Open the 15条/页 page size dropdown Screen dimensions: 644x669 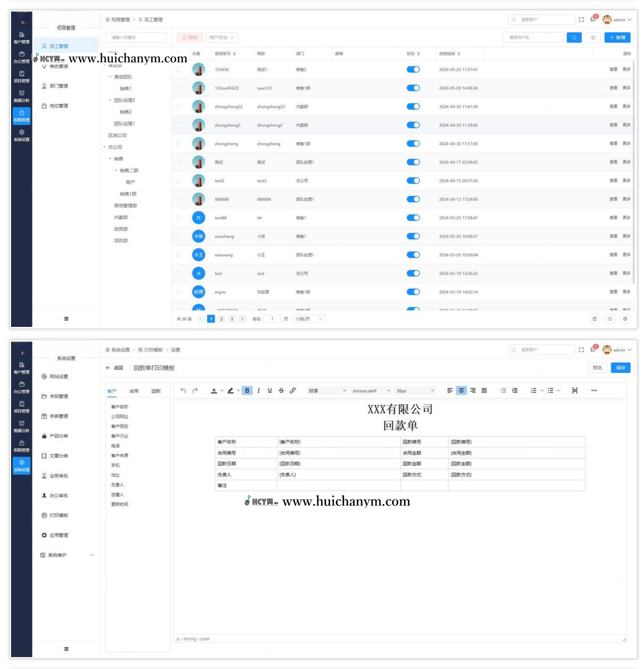309,319
